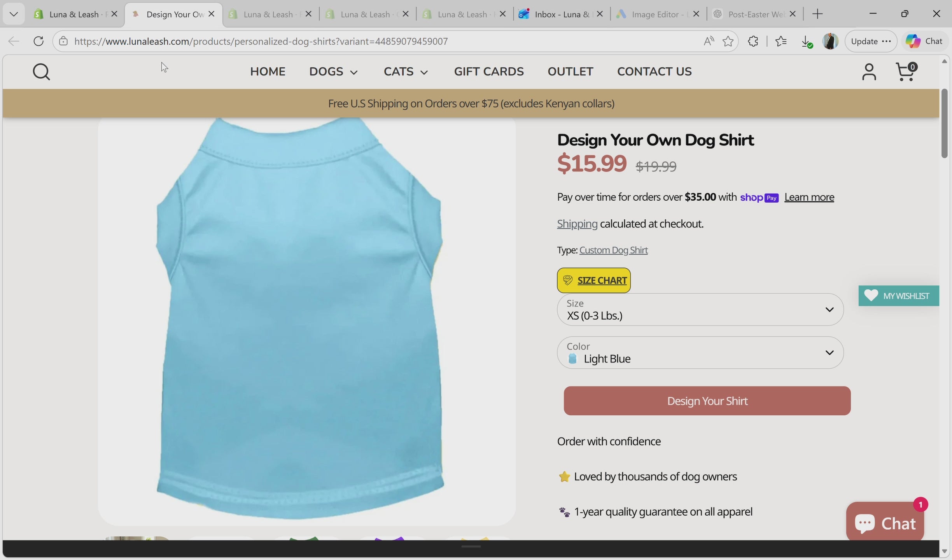
Task: Close the Image Editor tab
Action: tap(696, 14)
